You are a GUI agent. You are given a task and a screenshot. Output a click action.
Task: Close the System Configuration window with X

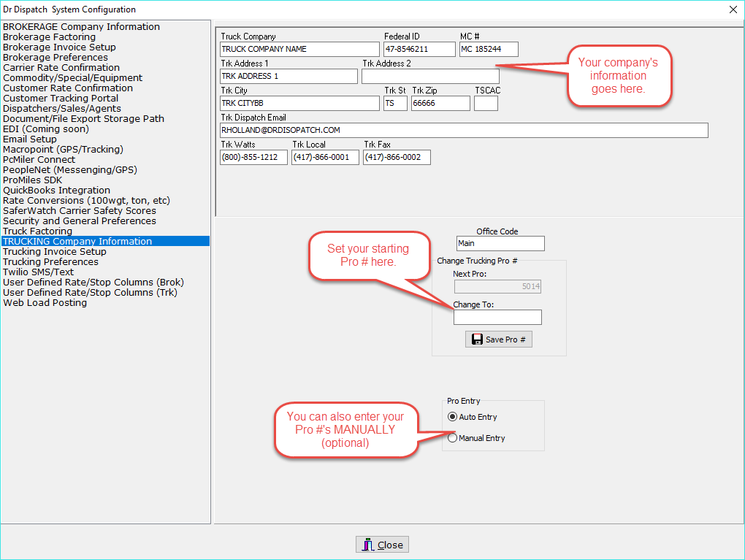tap(733, 9)
